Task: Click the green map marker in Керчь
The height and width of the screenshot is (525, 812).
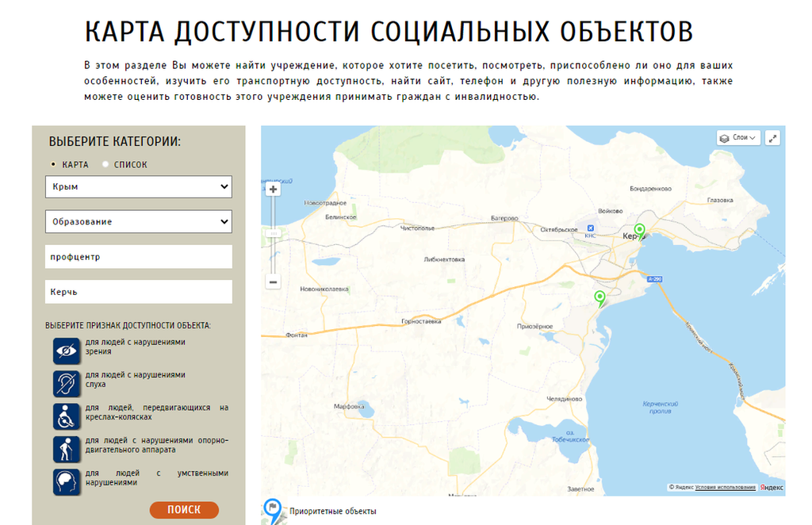Action: pos(639,232)
